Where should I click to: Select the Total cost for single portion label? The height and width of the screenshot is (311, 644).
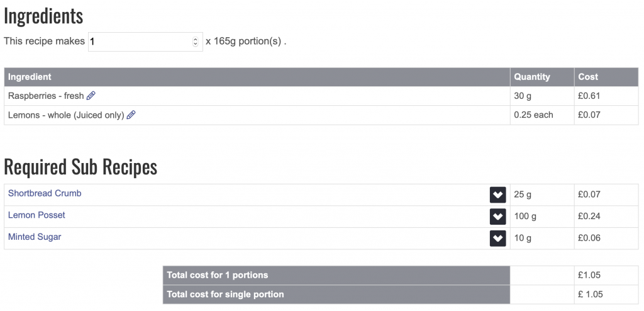[226, 295]
